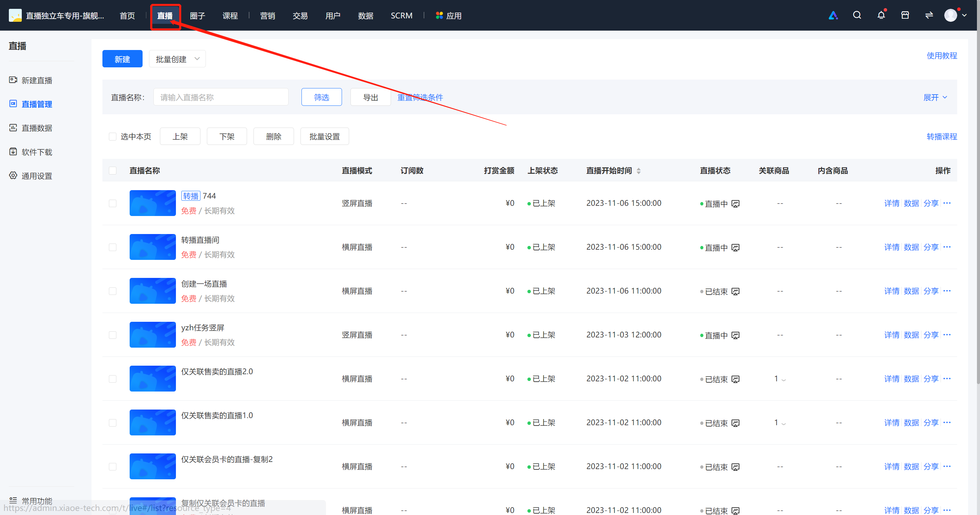Viewport: 980px width, 515px height.
Task: Click the 常用功能 list icon at bottom
Action: pyautogui.click(x=13, y=500)
